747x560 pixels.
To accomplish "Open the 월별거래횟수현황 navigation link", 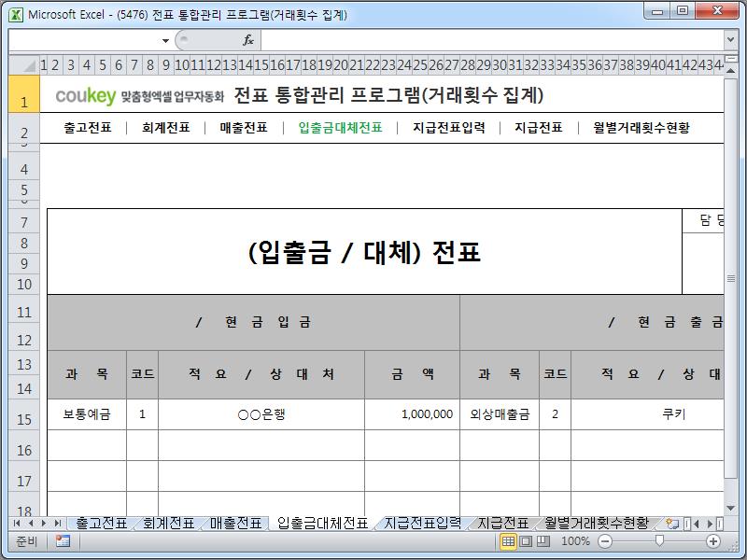I will [x=641, y=128].
